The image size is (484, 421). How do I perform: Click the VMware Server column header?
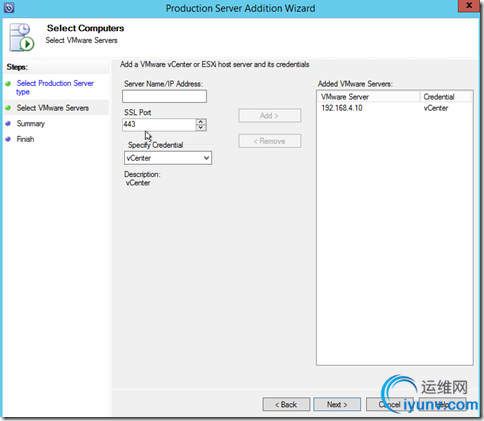(x=369, y=97)
